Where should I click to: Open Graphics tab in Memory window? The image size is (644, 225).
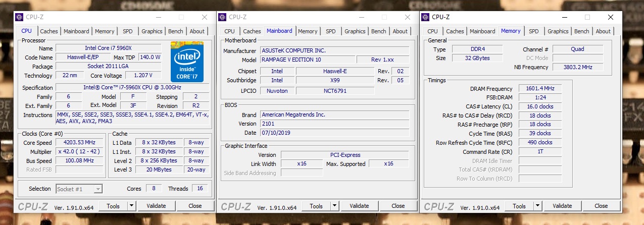(x=558, y=31)
